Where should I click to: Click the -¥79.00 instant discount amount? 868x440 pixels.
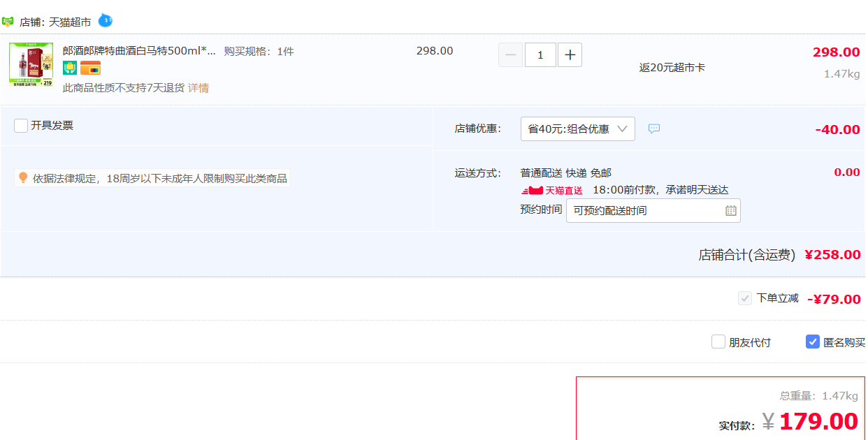[834, 300]
